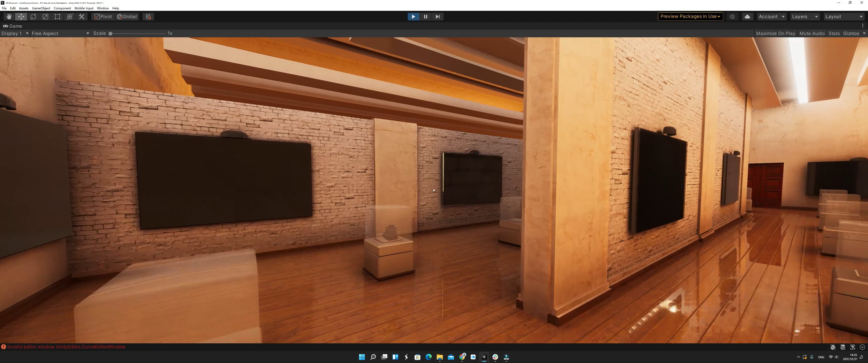Open the Free Aspect dropdown
Image resolution: width=868 pixels, height=363 pixels.
[60, 33]
